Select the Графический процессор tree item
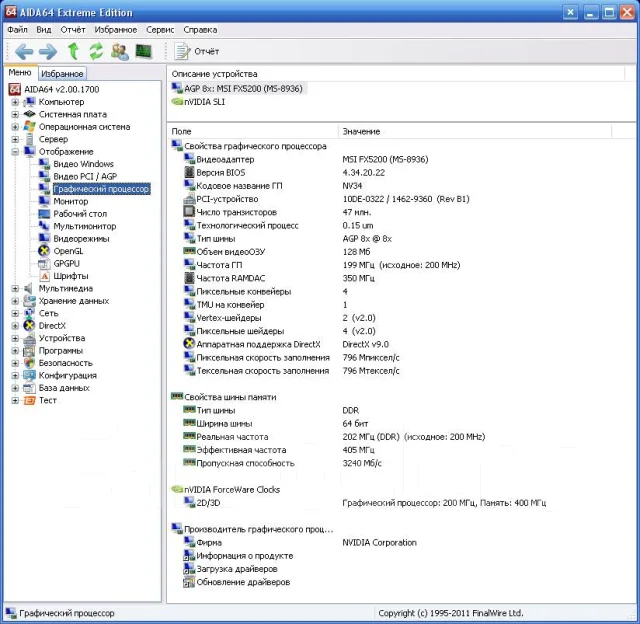This screenshot has height=624, width=640. (101, 189)
